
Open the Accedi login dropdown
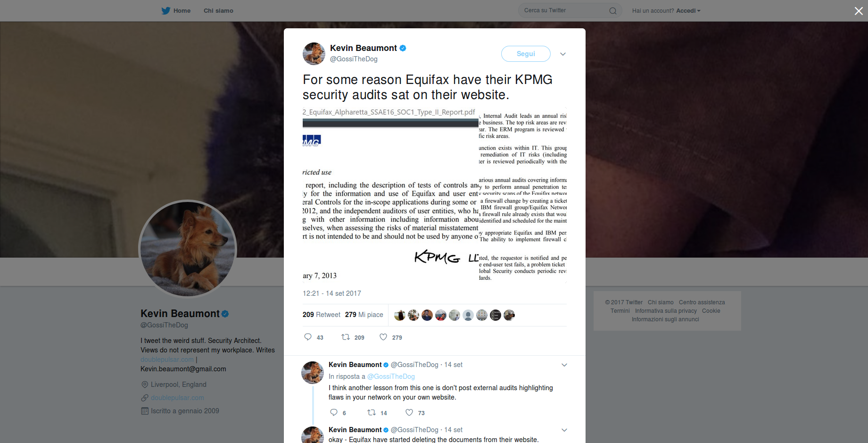tap(688, 11)
